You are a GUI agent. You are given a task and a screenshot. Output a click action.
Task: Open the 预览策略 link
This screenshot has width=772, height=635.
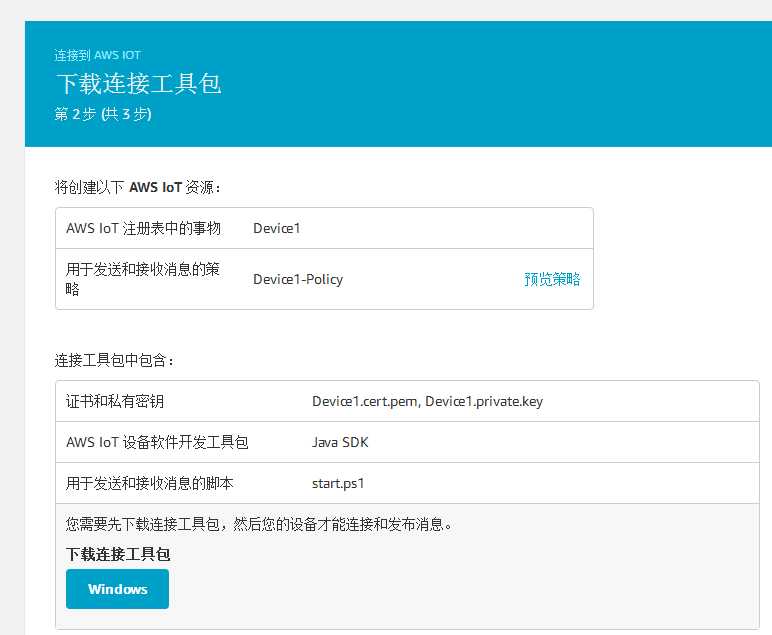[552, 279]
